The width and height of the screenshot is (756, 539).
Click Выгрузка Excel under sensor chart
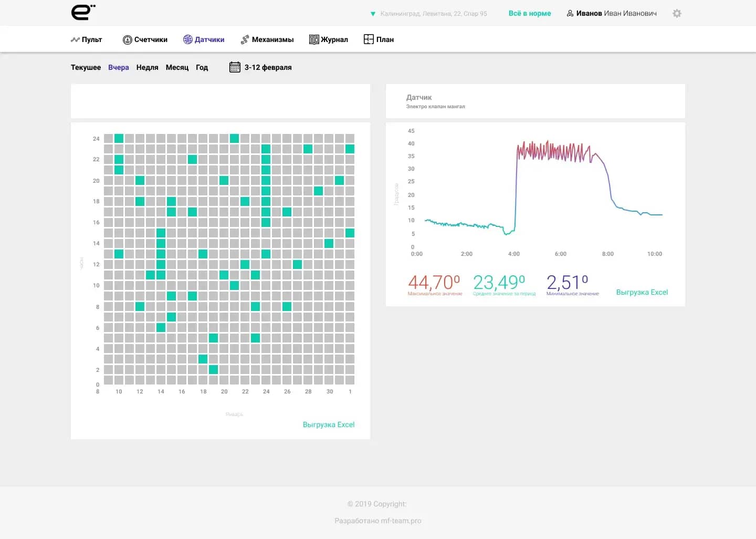pyautogui.click(x=642, y=292)
